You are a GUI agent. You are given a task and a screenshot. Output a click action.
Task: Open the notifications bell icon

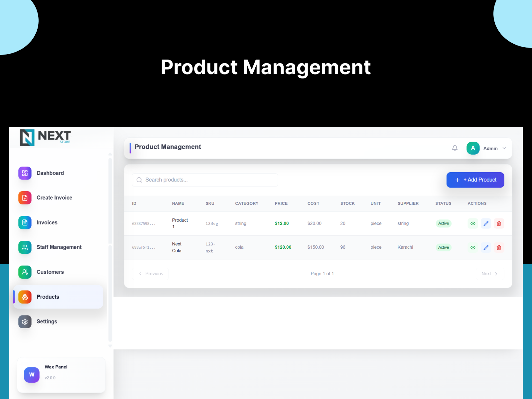[x=455, y=148]
